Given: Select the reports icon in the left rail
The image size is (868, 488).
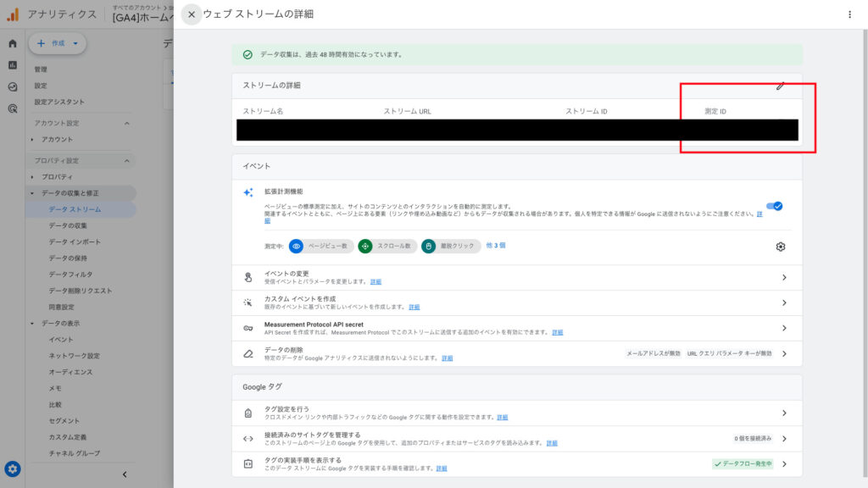Looking at the screenshot, I should point(12,65).
